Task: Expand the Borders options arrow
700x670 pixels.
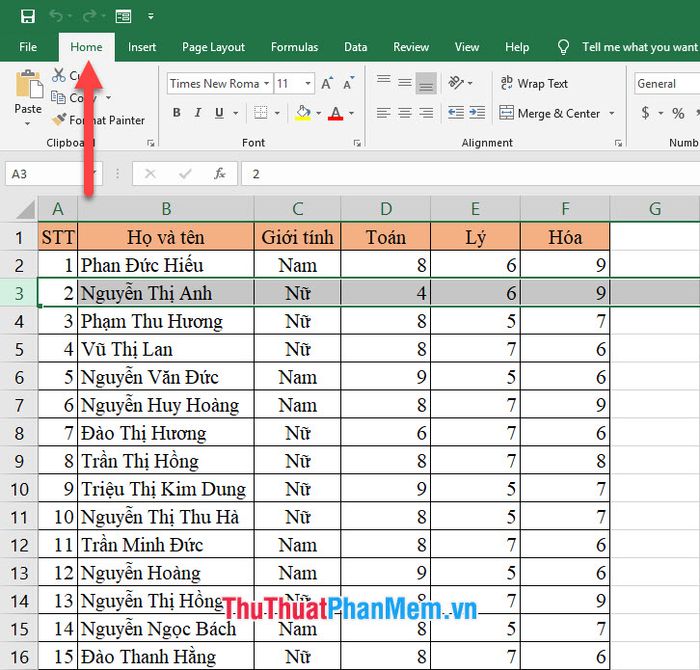Action: (277, 113)
